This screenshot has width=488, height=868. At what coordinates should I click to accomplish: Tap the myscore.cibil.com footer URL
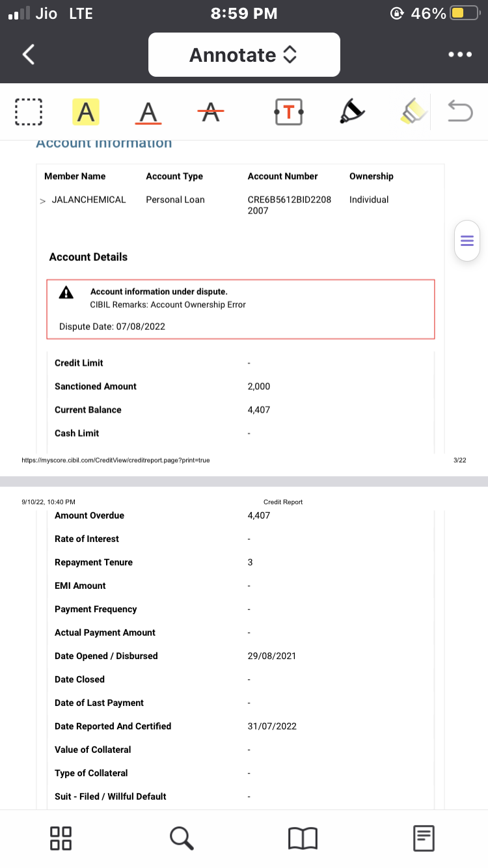[x=116, y=460]
